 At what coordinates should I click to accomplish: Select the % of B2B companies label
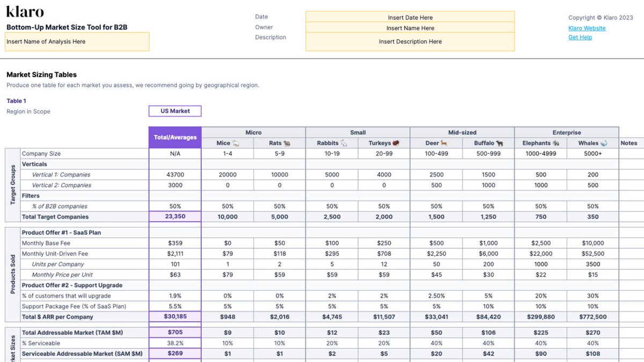point(60,206)
